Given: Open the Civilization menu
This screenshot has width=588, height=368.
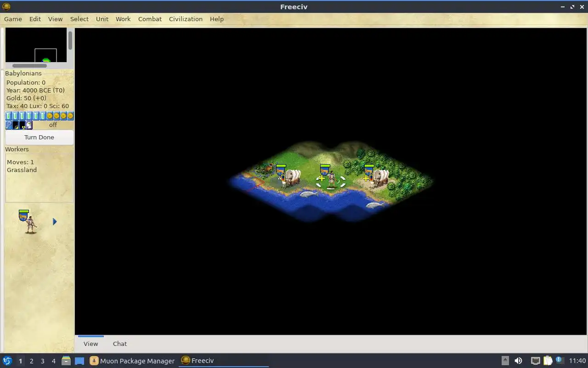Looking at the screenshot, I should 186,19.
